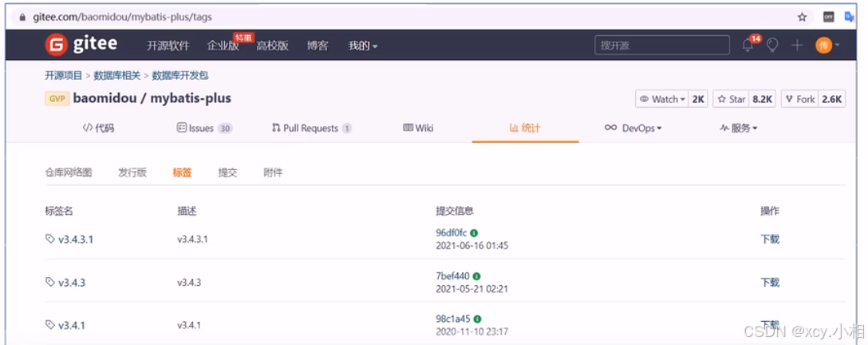Open the mybatis-plus repo name link

(x=191, y=98)
